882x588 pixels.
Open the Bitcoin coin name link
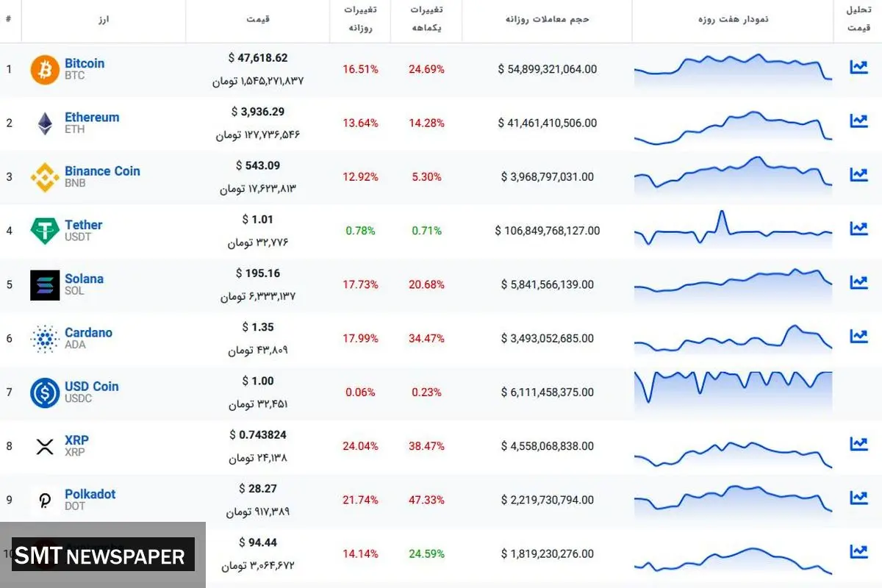pyautogui.click(x=85, y=63)
